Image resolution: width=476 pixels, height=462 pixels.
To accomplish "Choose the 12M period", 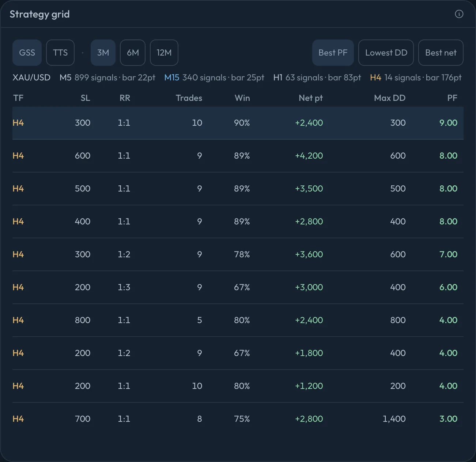I will tap(164, 53).
